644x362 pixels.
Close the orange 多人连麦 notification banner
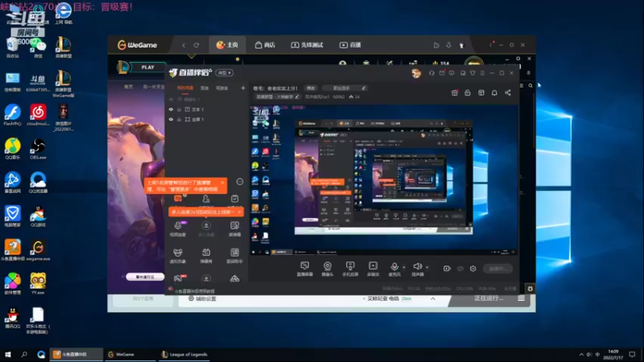click(239, 212)
